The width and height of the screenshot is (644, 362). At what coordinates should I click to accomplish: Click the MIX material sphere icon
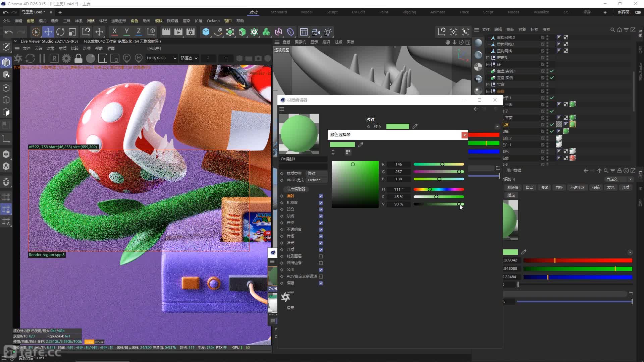pos(478,79)
